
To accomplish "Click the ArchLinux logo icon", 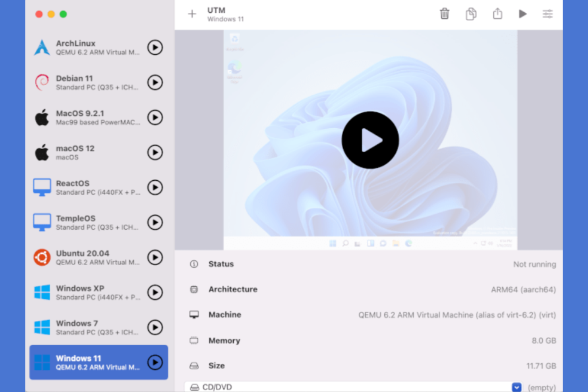I will coord(42,47).
